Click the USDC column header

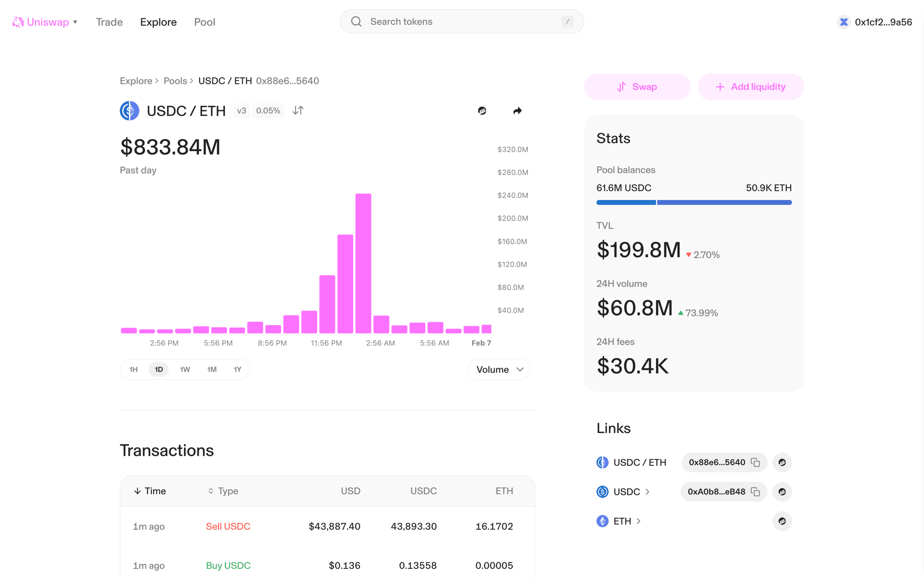pyautogui.click(x=423, y=491)
